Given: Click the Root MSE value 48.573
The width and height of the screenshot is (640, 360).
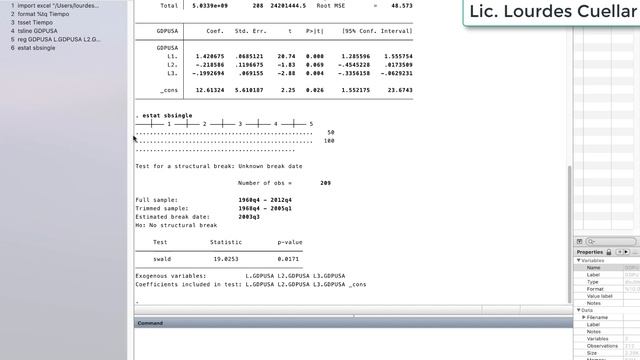Looking at the screenshot, I should [x=402, y=6].
